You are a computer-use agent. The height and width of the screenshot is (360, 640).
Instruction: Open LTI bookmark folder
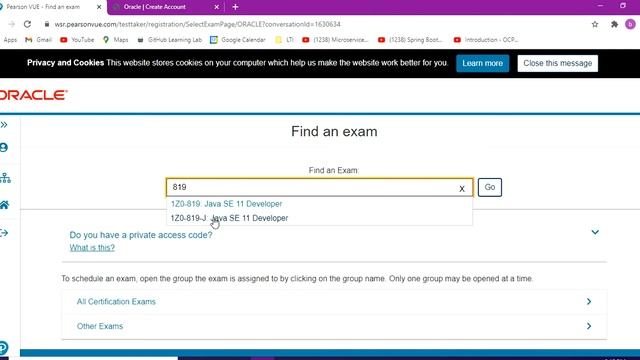[x=284, y=40]
